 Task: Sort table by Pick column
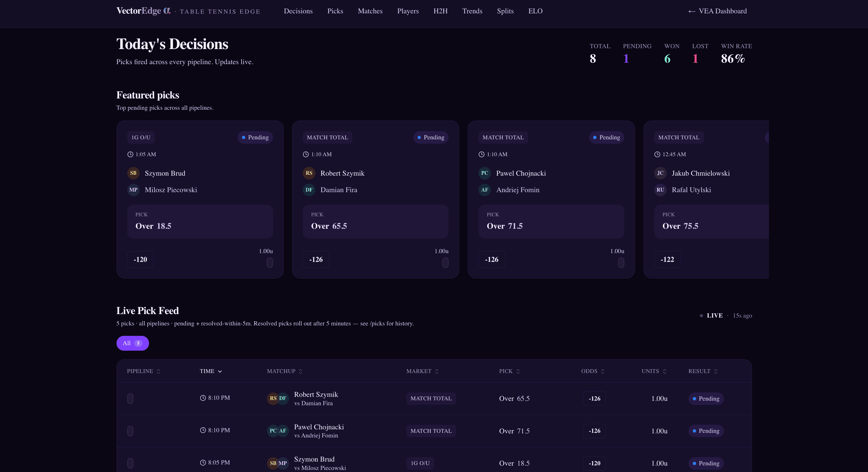click(510, 371)
